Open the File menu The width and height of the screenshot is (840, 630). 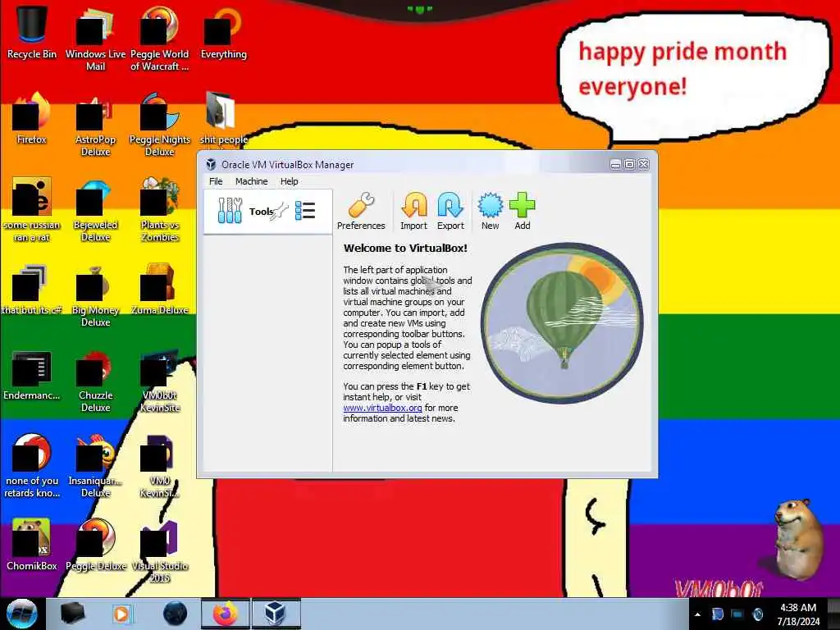coord(216,181)
